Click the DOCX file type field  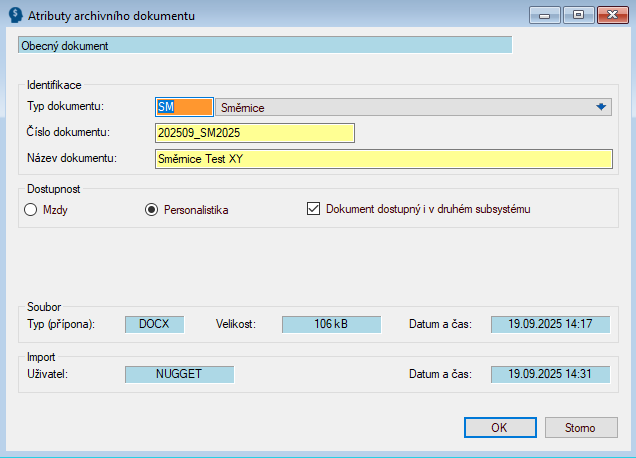154,324
